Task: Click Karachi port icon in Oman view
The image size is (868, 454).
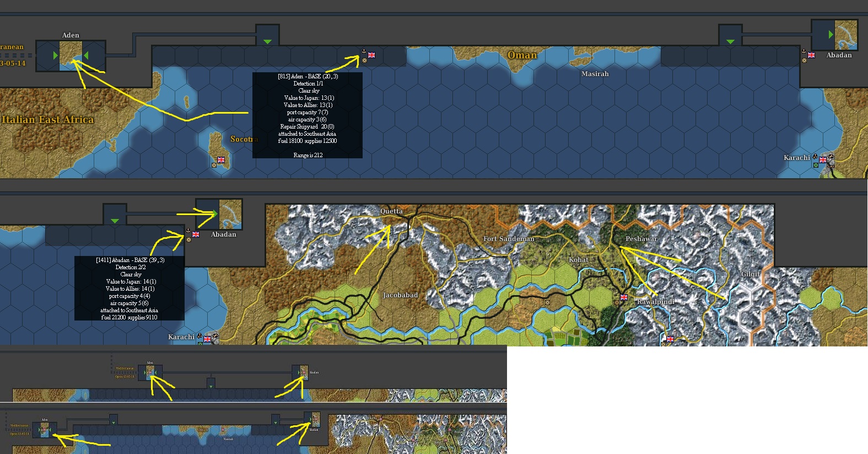Action: coord(816,157)
